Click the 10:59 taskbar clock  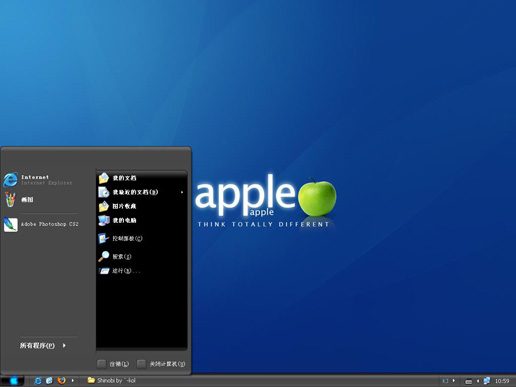click(x=502, y=381)
